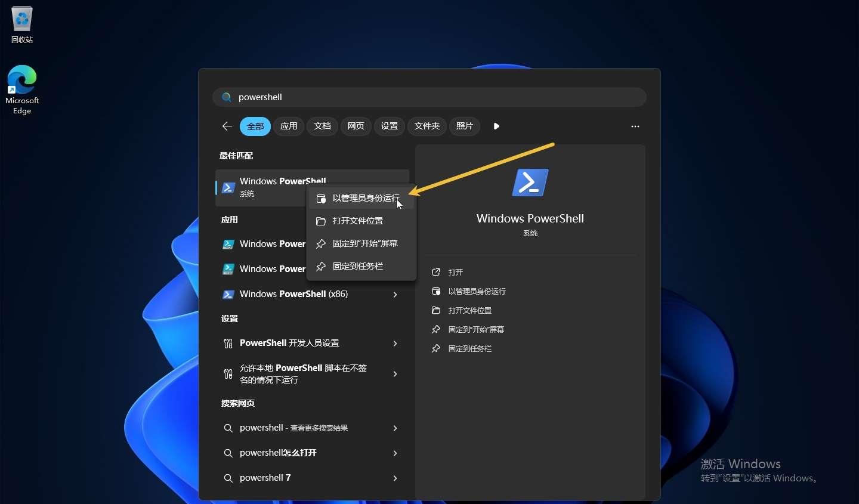
Task: Click 打开 in the details pane
Action: [x=456, y=272]
